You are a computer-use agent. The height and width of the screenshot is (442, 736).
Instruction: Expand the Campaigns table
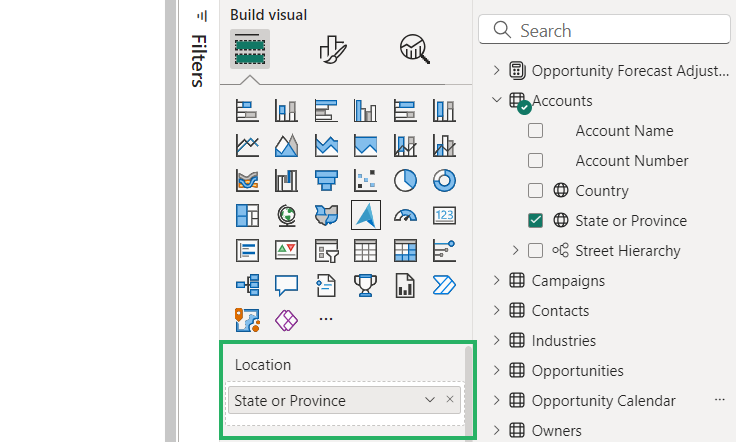click(496, 281)
